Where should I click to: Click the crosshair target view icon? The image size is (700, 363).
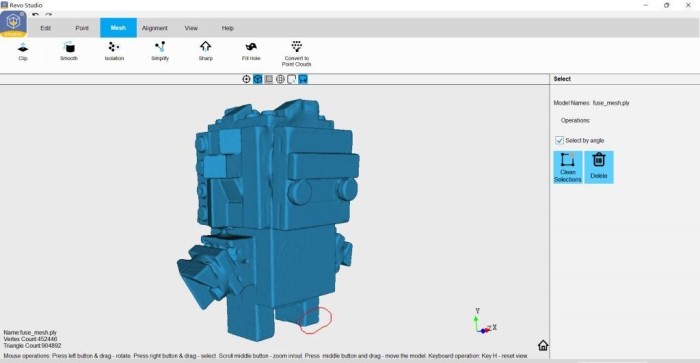tap(246, 79)
